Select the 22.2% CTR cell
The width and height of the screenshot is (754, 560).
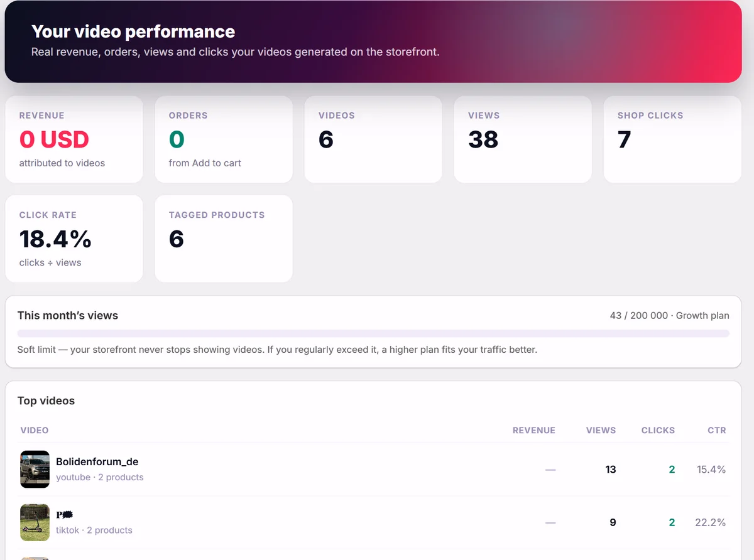coord(711,522)
